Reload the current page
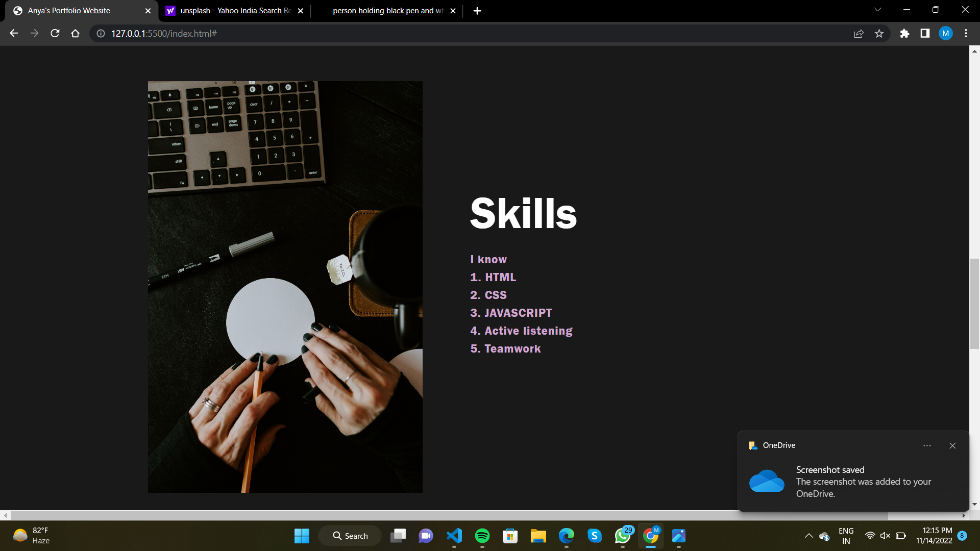Viewport: 980px width, 551px height. (55, 33)
